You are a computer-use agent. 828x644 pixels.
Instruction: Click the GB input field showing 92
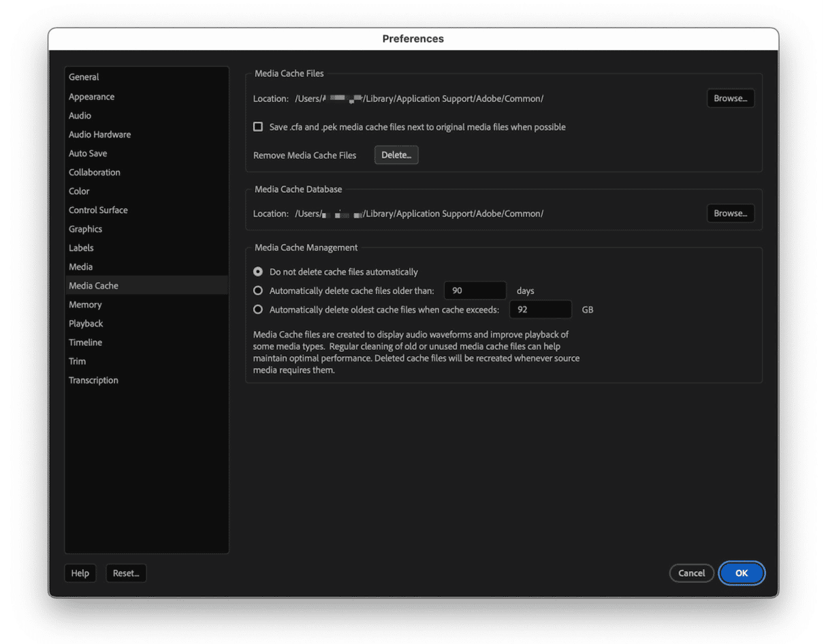(540, 310)
